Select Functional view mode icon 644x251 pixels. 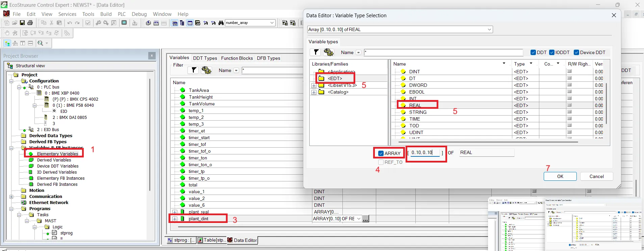(x=15, y=43)
